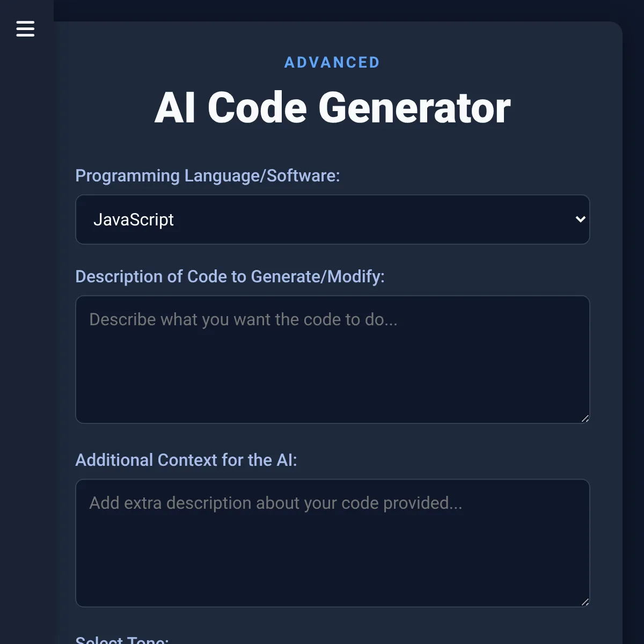This screenshot has height=644, width=644.
Task: Click the resize handle of the description textarea
Action: click(585, 419)
